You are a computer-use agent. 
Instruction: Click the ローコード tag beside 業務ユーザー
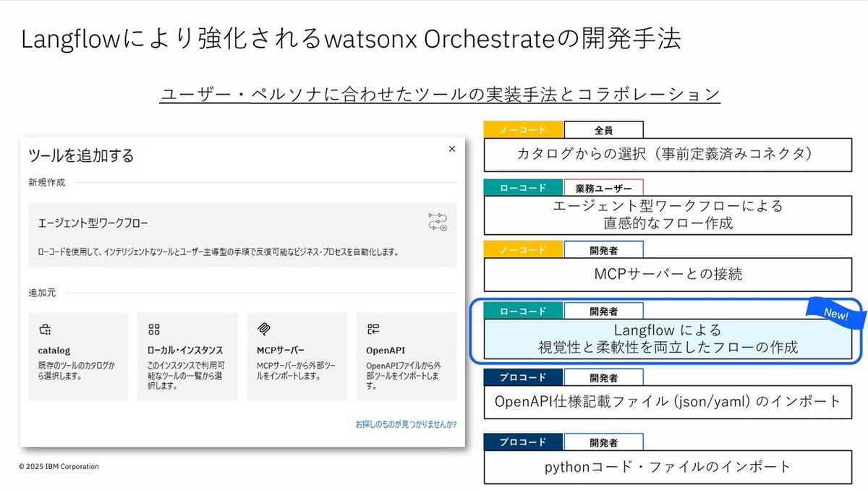pyautogui.click(x=524, y=188)
